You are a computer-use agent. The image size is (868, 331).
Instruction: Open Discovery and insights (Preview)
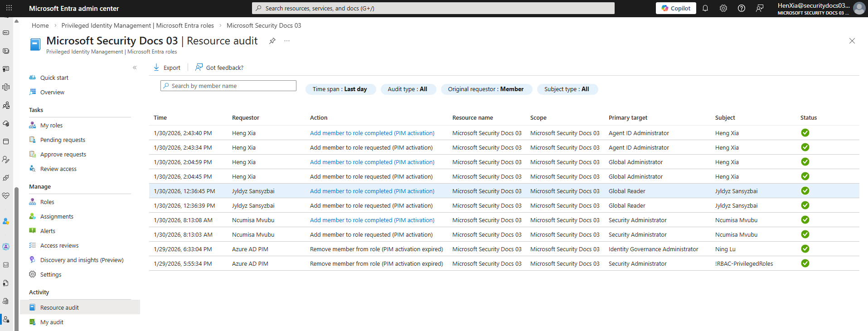(x=82, y=260)
